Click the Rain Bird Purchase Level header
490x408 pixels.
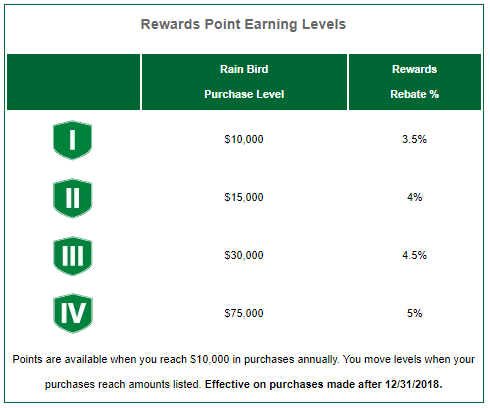tap(244, 82)
